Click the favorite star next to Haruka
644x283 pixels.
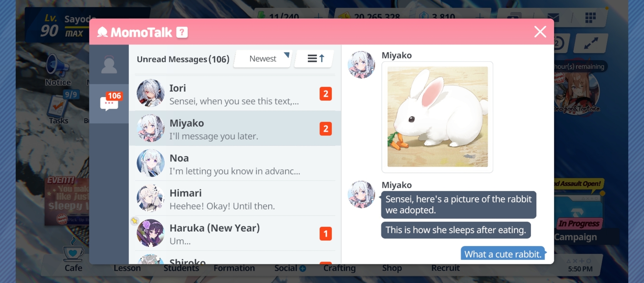[x=134, y=221]
